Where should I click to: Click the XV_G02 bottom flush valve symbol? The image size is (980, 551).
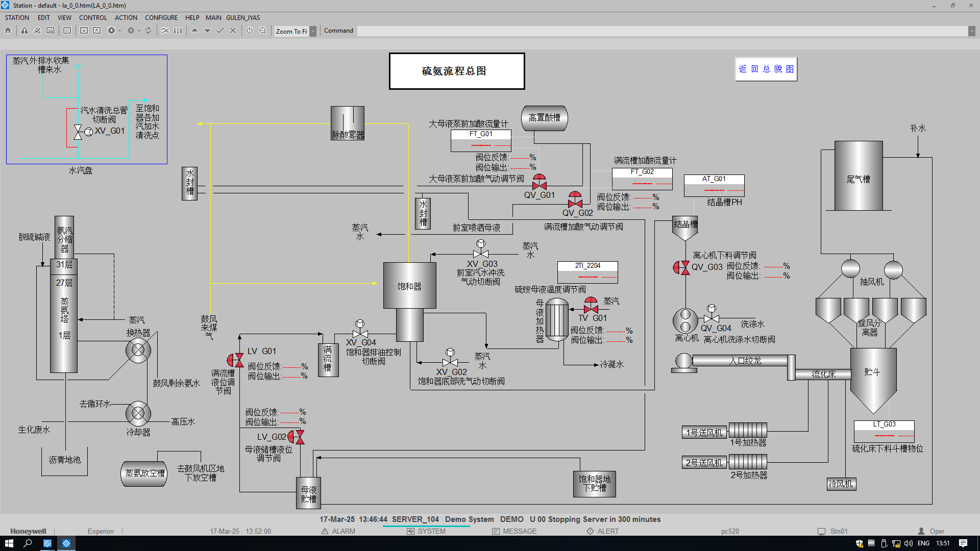[x=450, y=359]
